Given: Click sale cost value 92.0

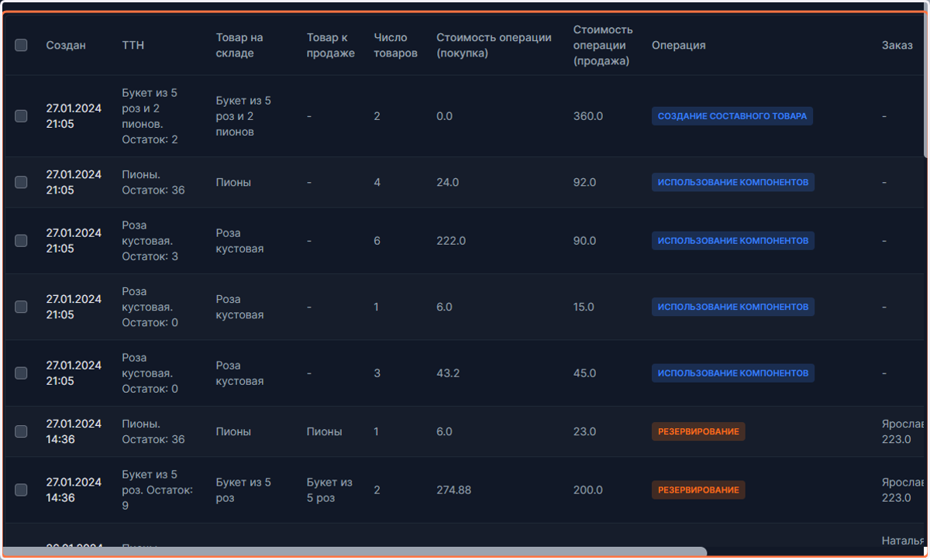Looking at the screenshot, I should tap(584, 183).
